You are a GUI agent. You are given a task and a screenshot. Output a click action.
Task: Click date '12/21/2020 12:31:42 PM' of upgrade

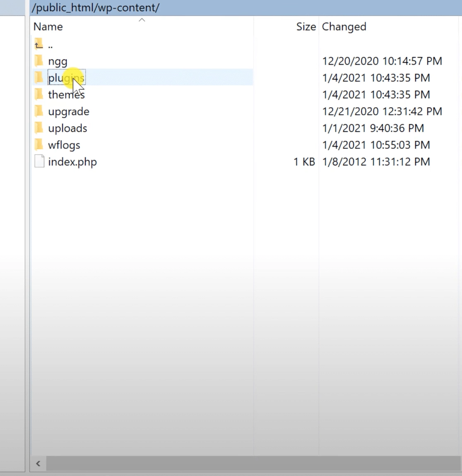tap(382, 111)
